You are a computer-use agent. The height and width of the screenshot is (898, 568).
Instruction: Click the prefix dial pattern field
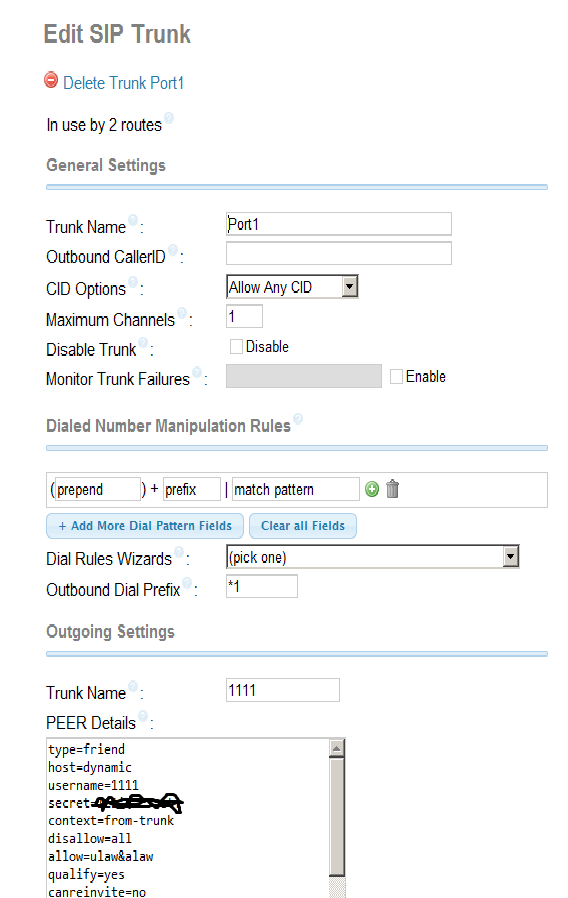pyautogui.click(x=192, y=490)
